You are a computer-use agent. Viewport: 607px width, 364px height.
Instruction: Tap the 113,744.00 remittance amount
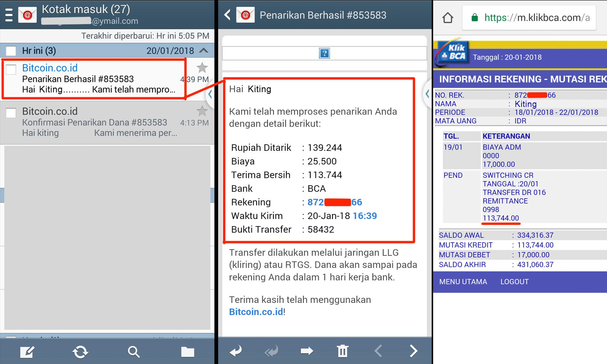click(x=501, y=218)
